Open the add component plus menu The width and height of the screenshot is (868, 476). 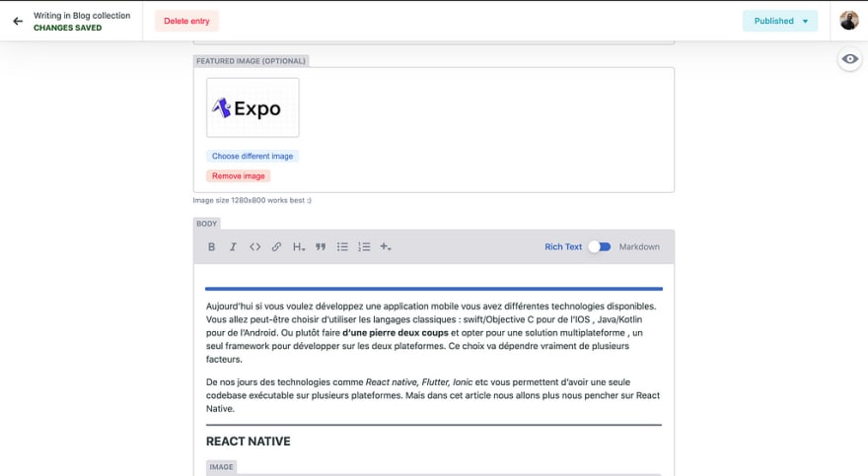[x=386, y=247]
